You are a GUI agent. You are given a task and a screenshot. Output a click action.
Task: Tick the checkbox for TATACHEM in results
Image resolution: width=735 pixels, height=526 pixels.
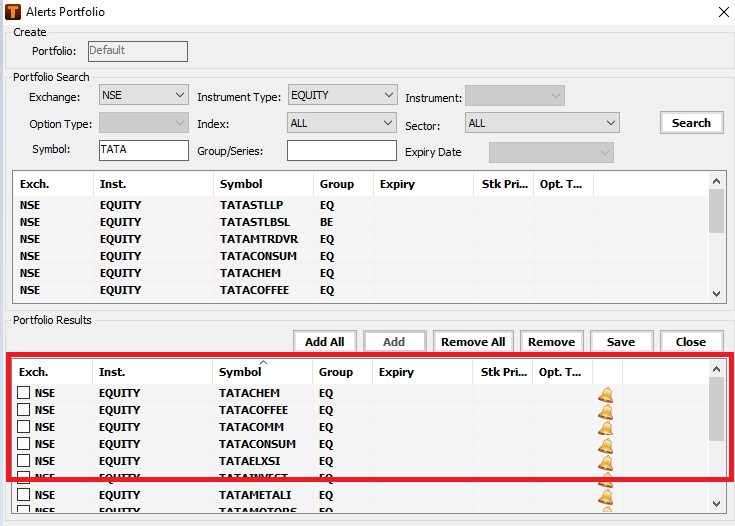click(x=23, y=392)
